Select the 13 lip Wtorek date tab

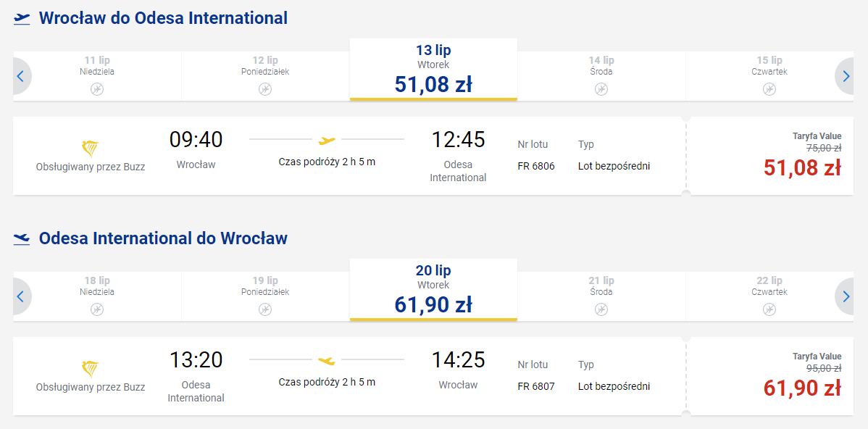coord(433,69)
